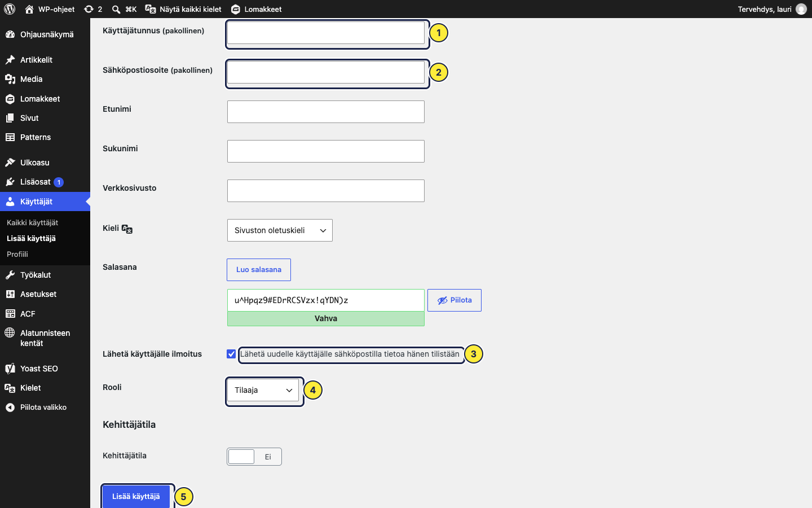Open the ACF sidebar icon
The image size is (812, 508).
10,314
